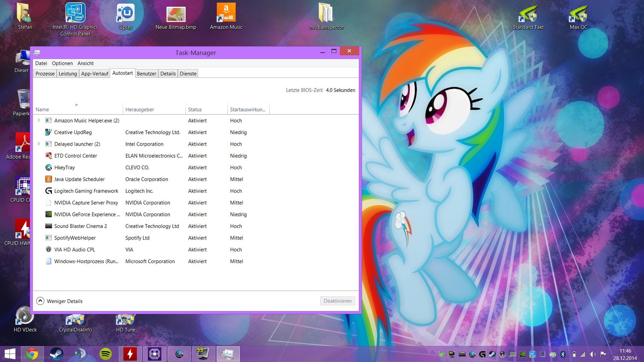This screenshot has height=362, width=644.
Task: Click the Bluetooth tray icon
Action: pyautogui.click(x=563, y=354)
